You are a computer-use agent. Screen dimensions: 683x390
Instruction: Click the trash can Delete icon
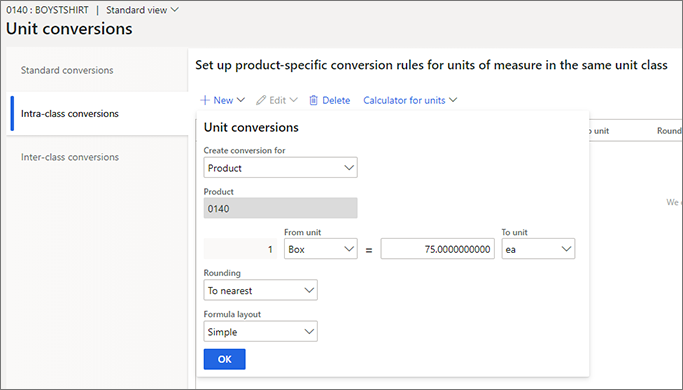point(313,100)
